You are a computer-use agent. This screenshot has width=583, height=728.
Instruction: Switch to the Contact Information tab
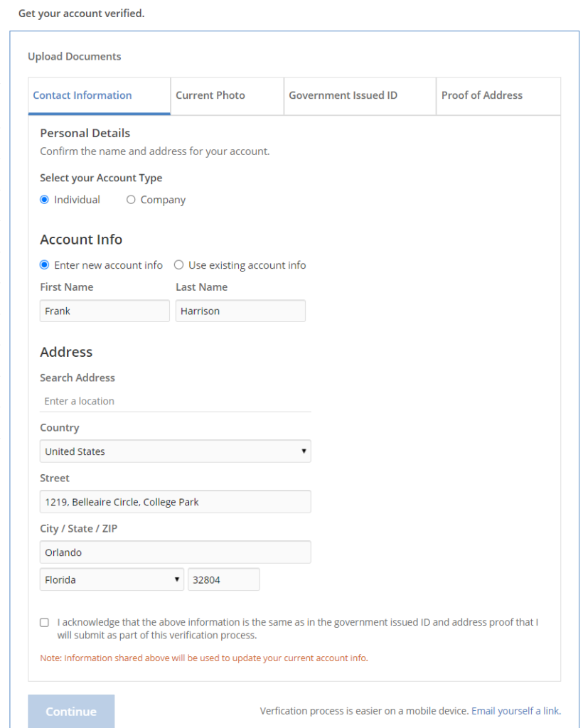coord(82,95)
